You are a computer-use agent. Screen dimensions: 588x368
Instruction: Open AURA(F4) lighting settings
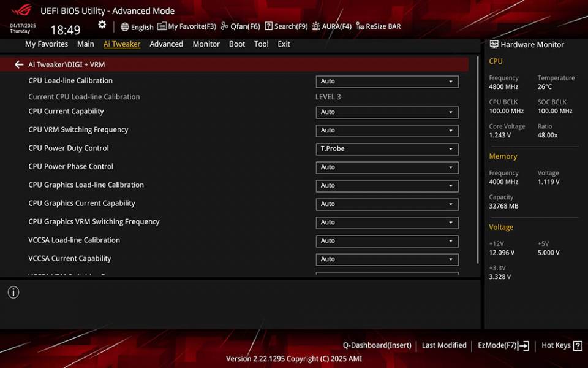(x=331, y=26)
